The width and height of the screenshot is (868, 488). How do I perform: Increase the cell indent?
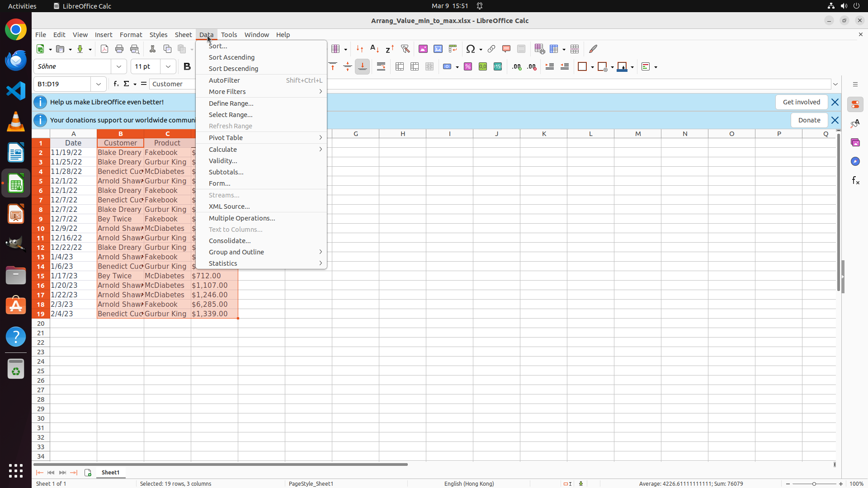pos(550,67)
